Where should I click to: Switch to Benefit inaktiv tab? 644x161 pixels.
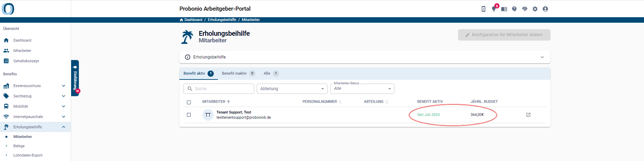click(238, 73)
